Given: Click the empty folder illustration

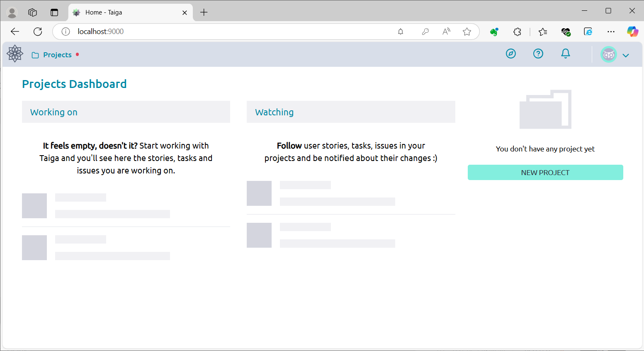Looking at the screenshot, I should [x=545, y=109].
